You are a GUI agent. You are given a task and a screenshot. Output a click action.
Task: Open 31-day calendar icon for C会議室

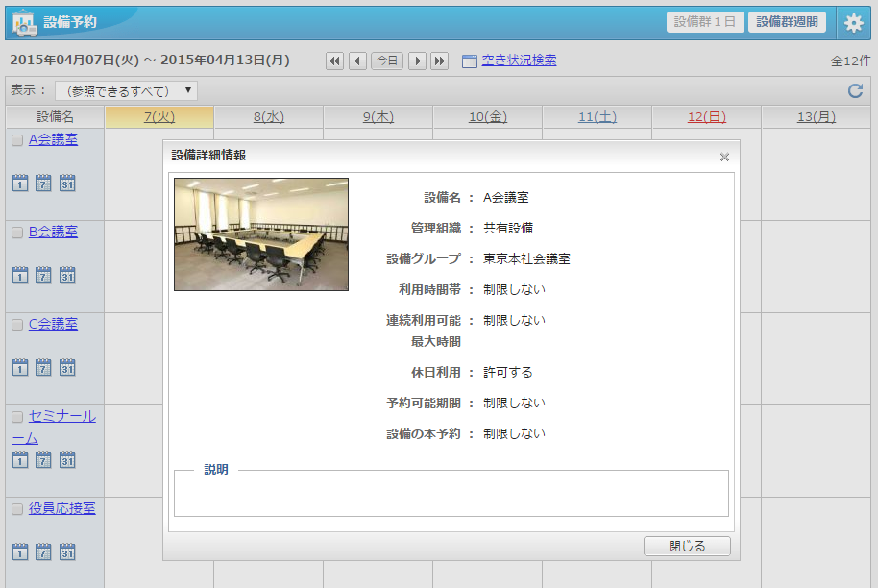[x=67, y=368]
